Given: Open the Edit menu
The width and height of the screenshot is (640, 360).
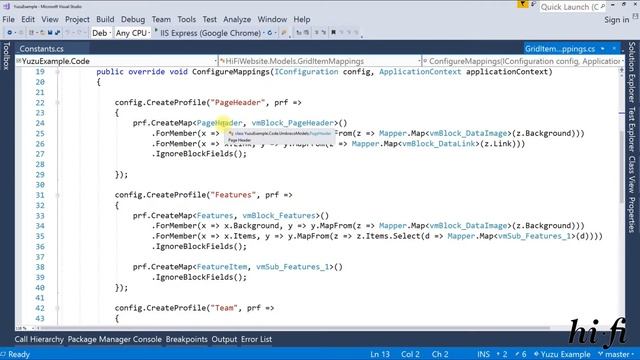Looking at the screenshot, I should click(28, 19).
